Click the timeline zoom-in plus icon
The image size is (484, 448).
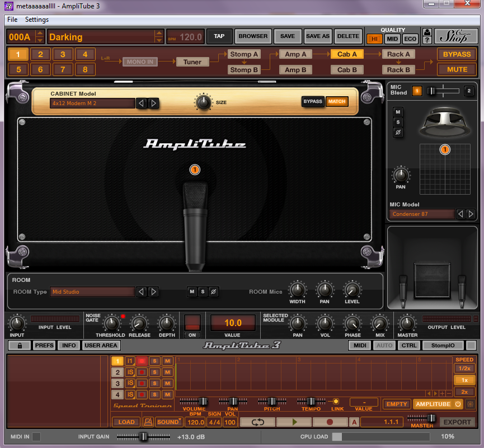[443, 393]
